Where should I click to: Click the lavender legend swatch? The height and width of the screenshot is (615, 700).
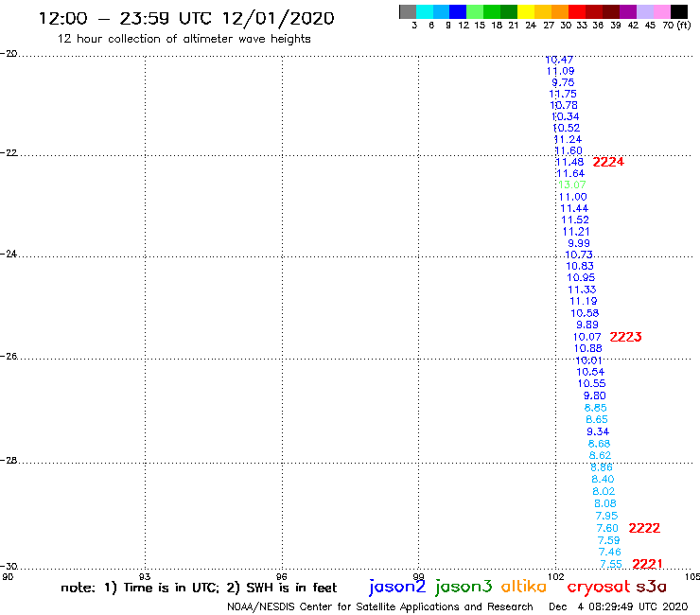[644, 12]
